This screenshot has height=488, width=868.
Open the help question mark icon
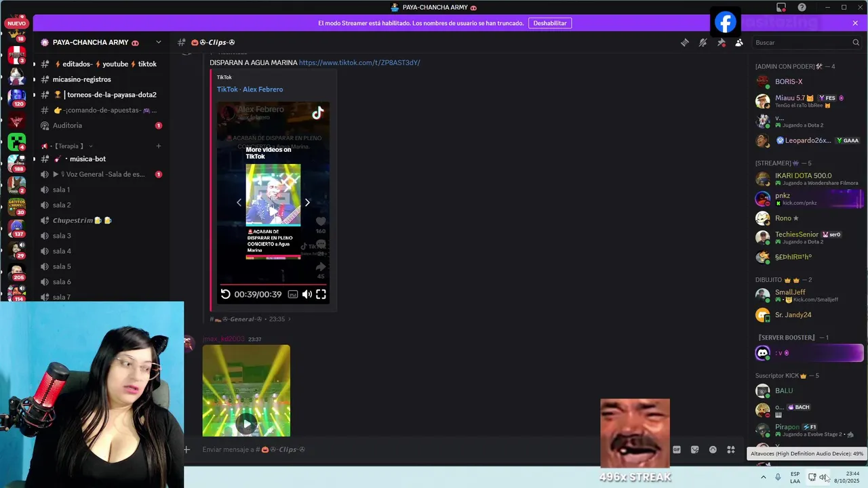(802, 7)
